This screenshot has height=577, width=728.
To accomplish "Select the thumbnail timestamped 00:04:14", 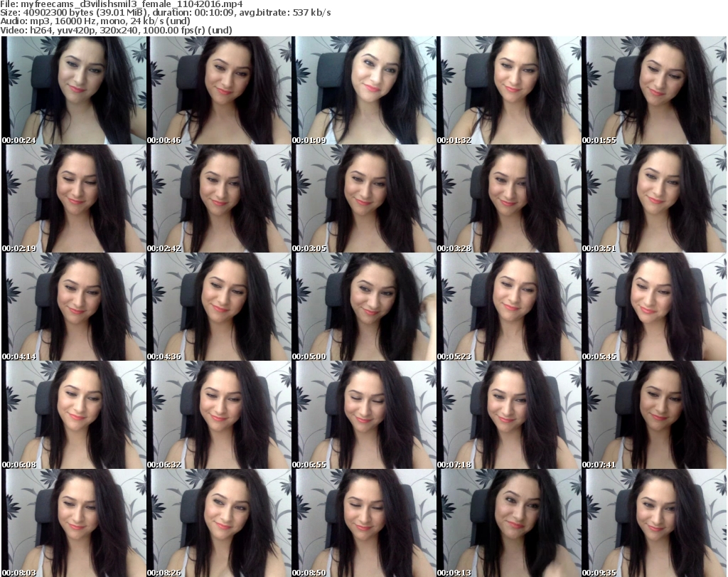I will (74, 307).
